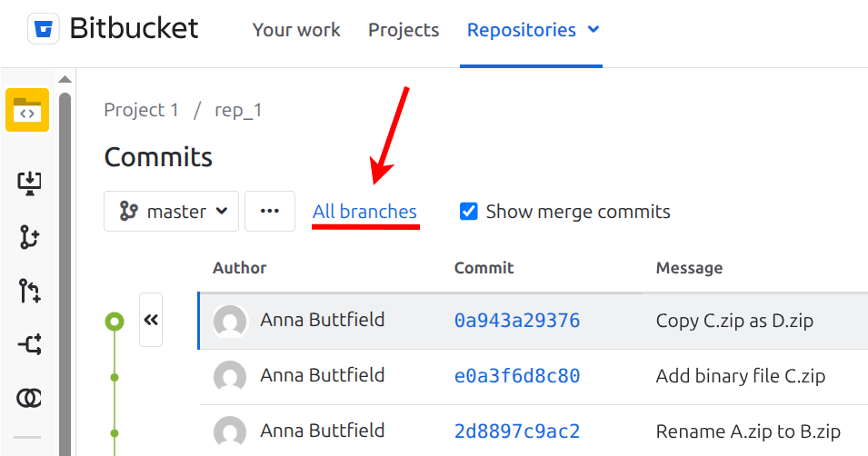Click the Bitbucket logo icon

pos(42,29)
